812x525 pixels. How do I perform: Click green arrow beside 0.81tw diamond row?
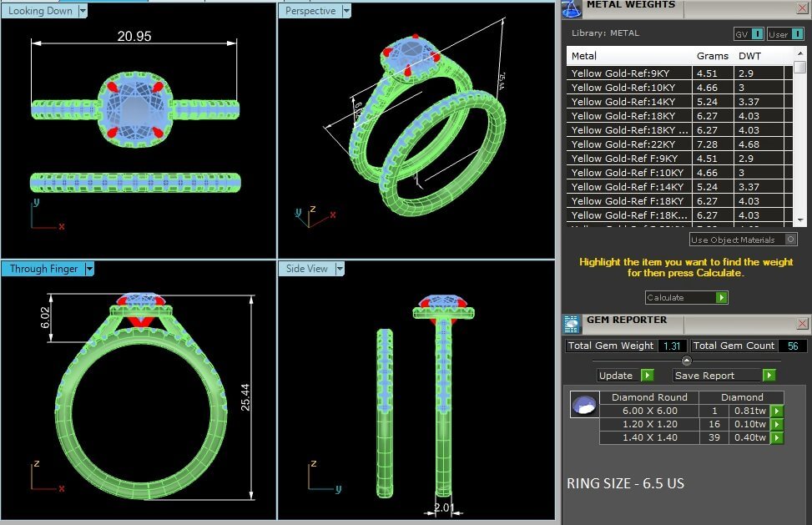[777, 411]
